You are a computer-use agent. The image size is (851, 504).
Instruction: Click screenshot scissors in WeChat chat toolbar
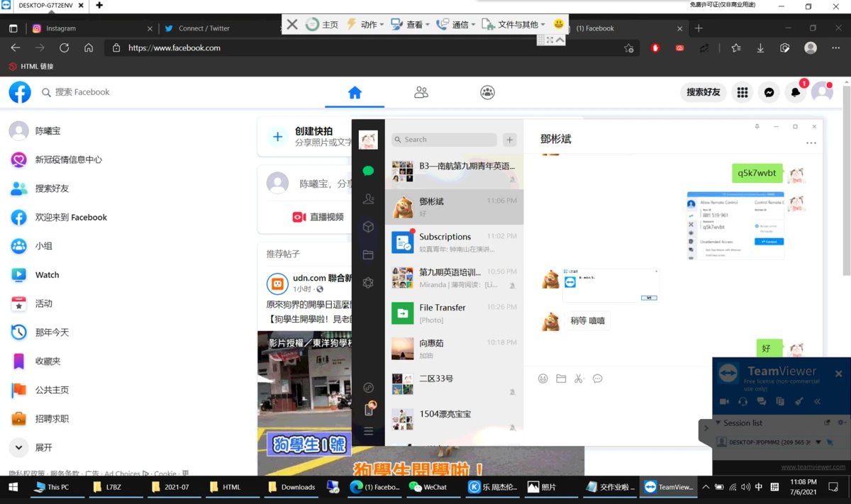point(579,379)
